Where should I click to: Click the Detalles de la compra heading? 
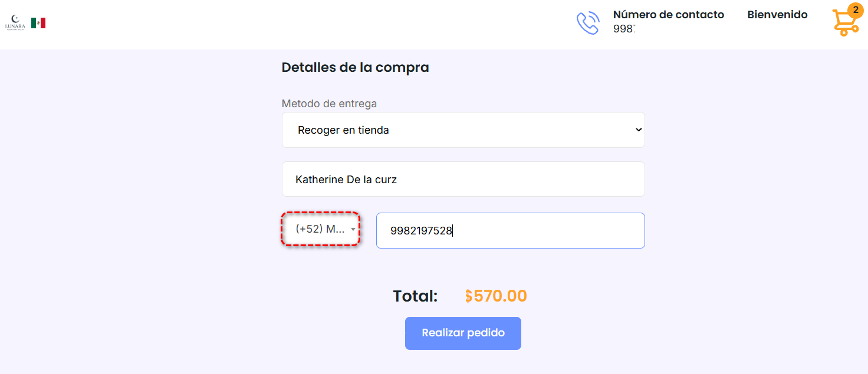pos(356,67)
